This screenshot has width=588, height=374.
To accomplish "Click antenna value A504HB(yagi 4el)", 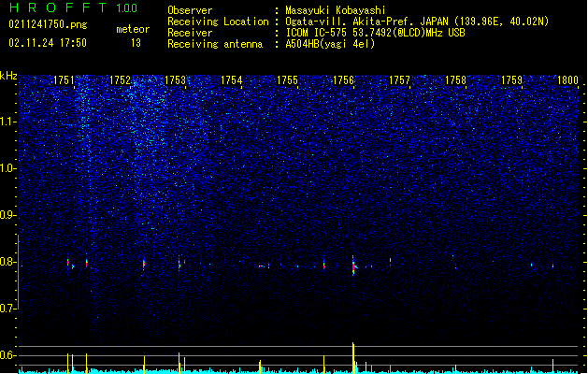I will (330, 44).
